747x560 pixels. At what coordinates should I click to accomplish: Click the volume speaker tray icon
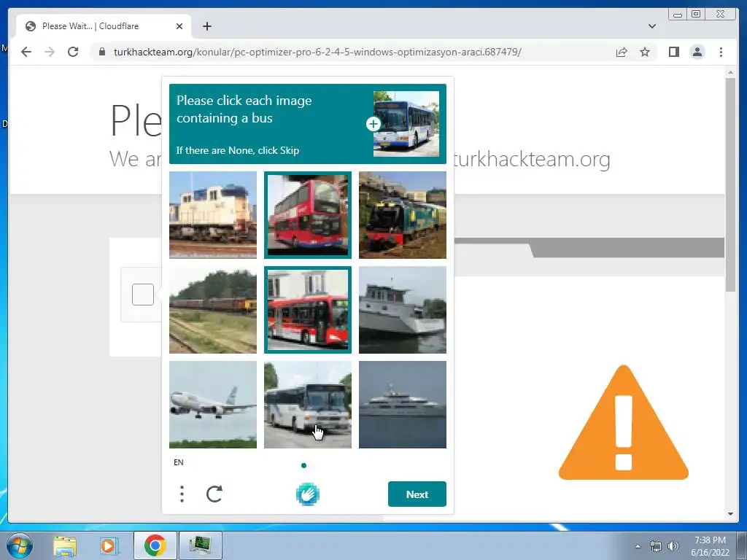pos(673,545)
